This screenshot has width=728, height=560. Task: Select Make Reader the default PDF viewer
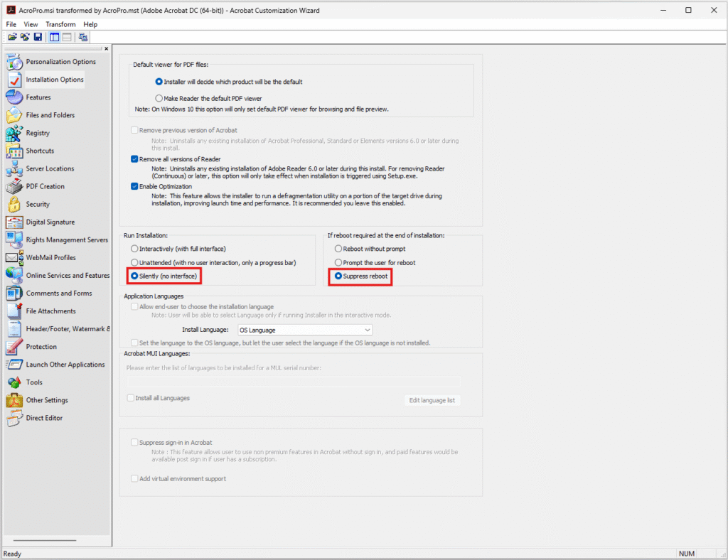[159, 98]
